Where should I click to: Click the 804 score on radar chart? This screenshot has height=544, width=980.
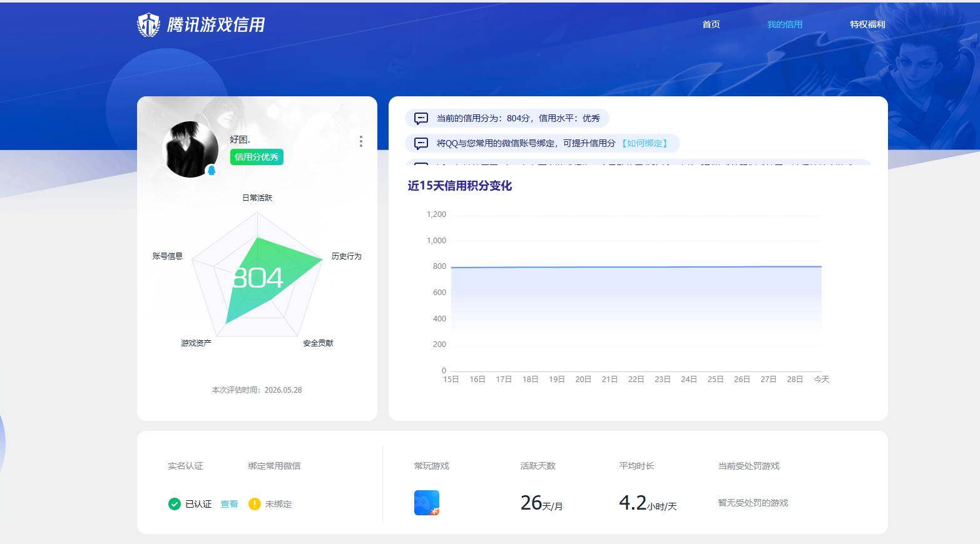click(257, 278)
